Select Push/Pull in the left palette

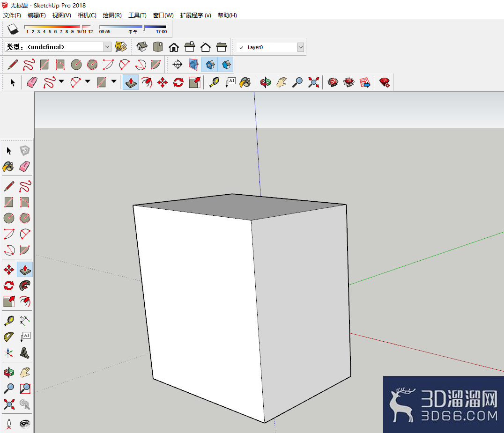coord(25,269)
